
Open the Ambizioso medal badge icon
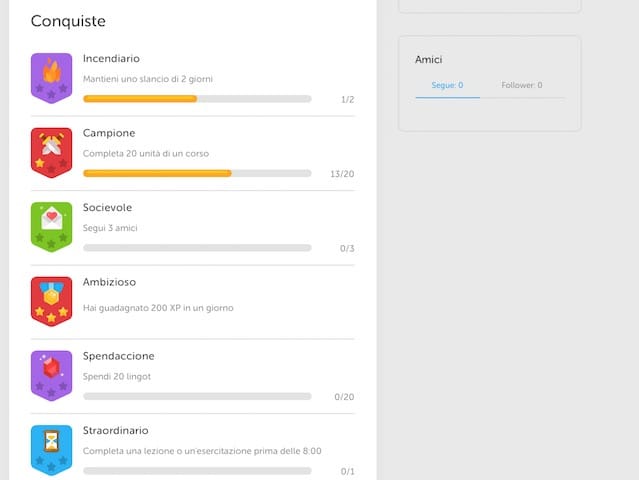(51, 301)
